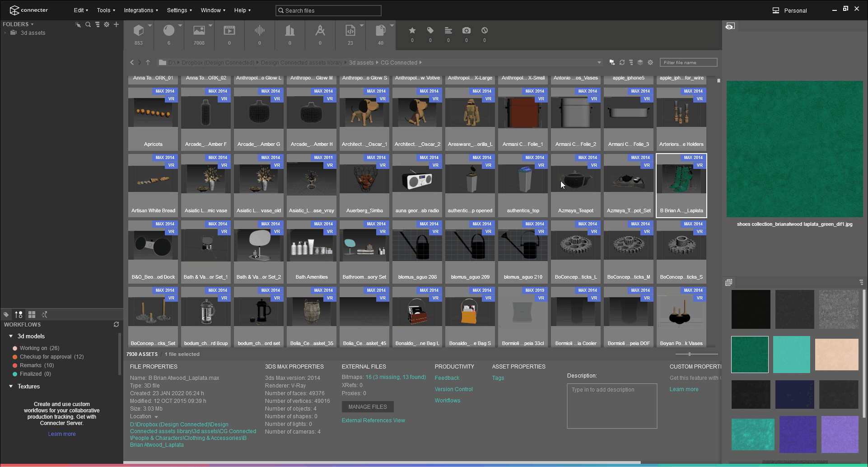
Task: Filter by audio waveform icon
Action: click(x=260, y=31)
